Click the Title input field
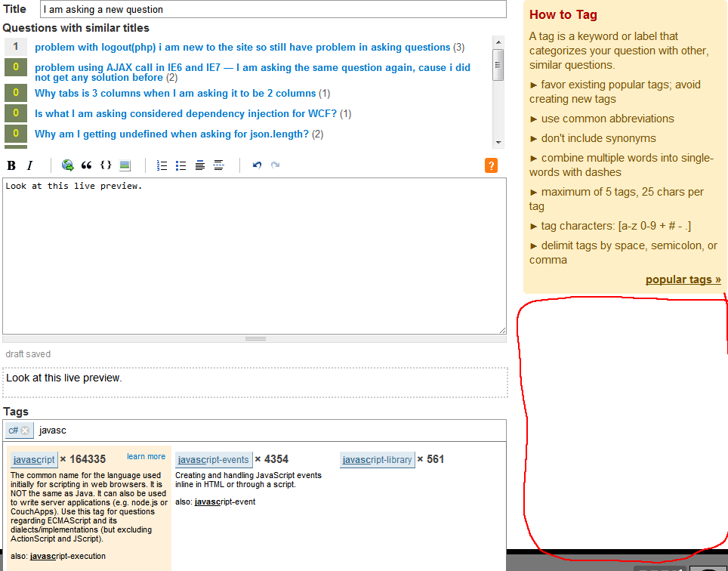This screenshot has height=571, width=728. point(273,9)
